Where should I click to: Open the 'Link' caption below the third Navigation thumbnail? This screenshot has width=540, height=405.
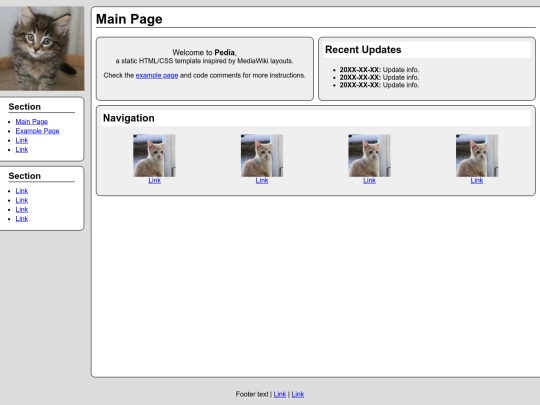(369, 180)
